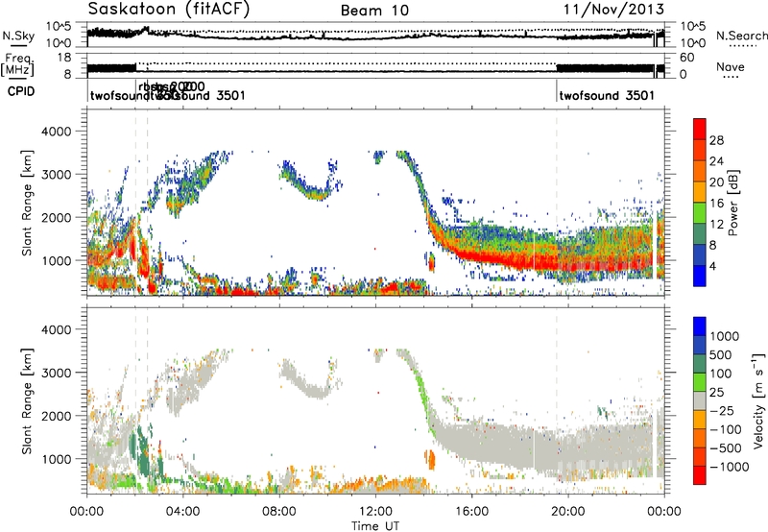Click the "12:00" time tick label
Image resolution: width=768 pixels, height=532 pixels.
coord(375,512)
